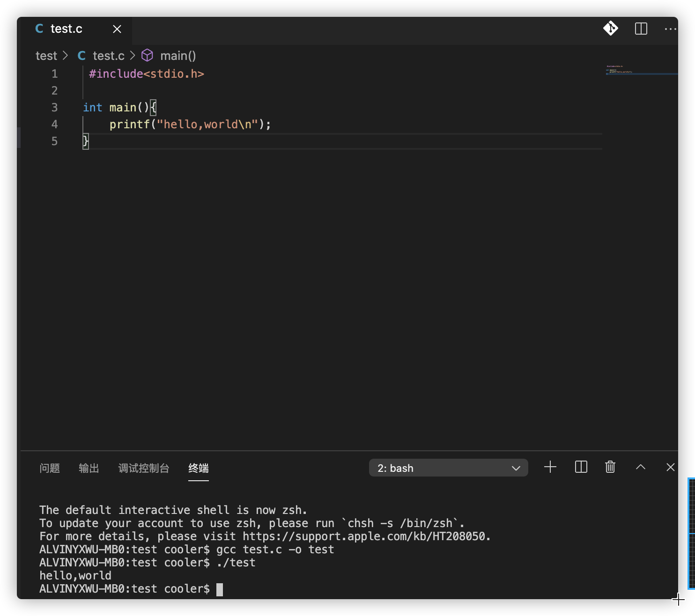The width and height of the screenshot is (695, 616).
Task: Kill the terminal with trash icon
Action: coord(610,467)
